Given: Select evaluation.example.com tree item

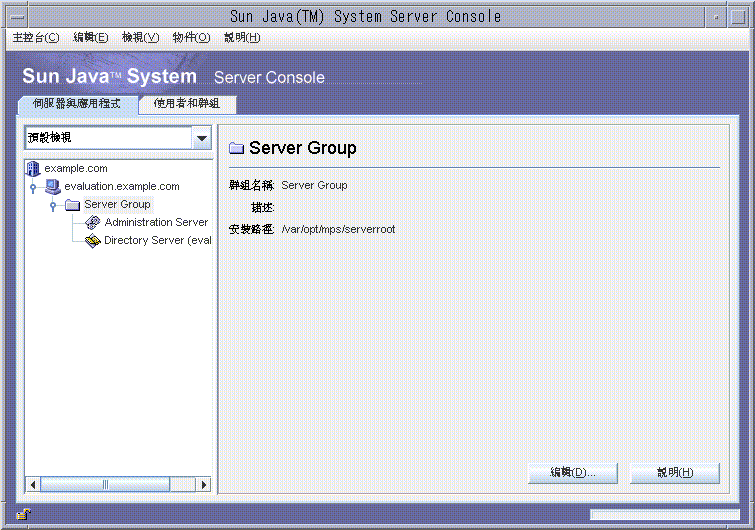Looking at the screenshot, I should [x=122, y=186].
